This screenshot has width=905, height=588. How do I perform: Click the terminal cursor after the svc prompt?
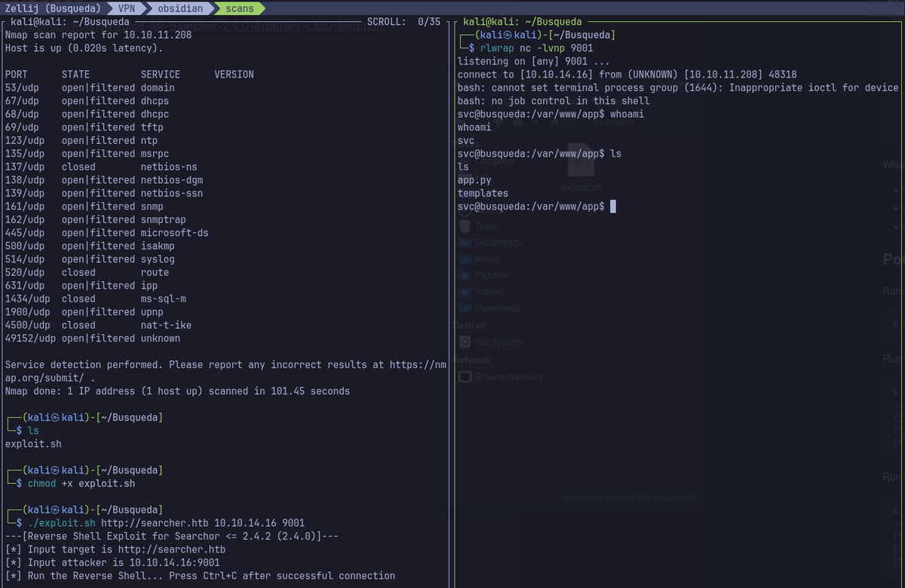(x=613, y=207)
